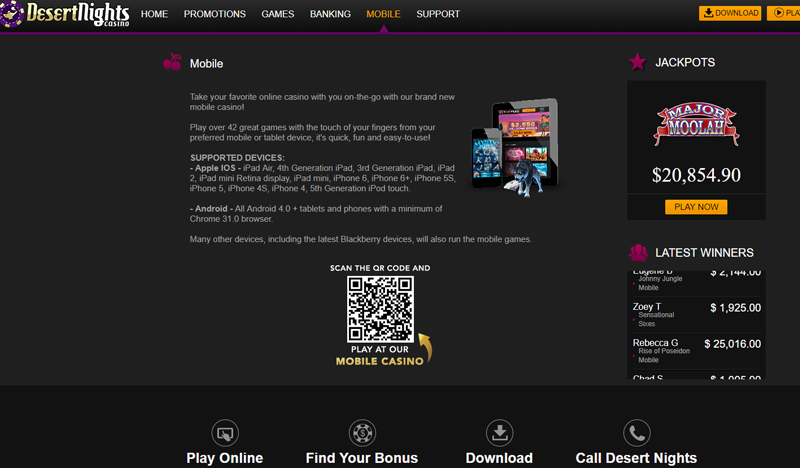Navigate to the Banking section

[330, 14]
